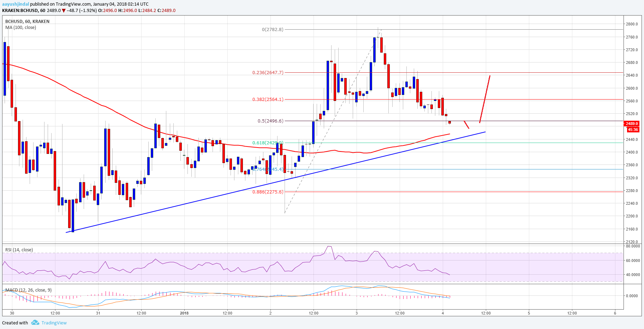Click the 0(2782.8) Fibonacci top label

click(x=272, y=30)
